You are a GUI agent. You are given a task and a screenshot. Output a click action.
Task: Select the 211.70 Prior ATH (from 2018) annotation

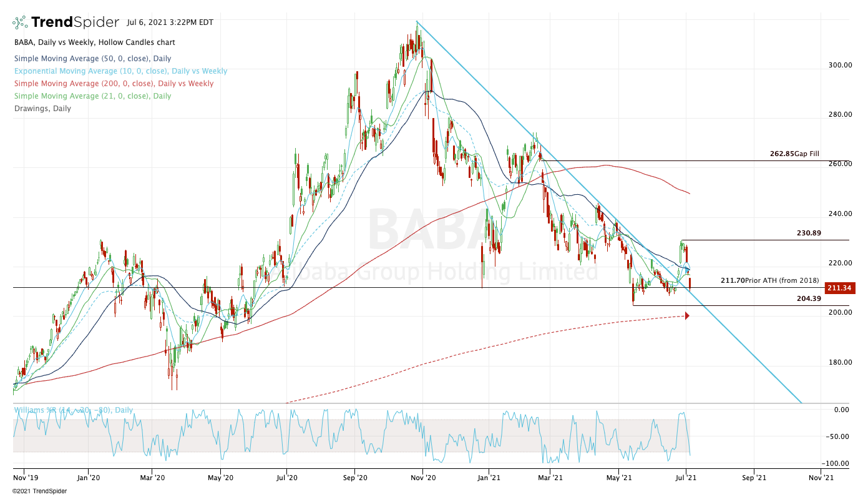click(x=769, y=280)
